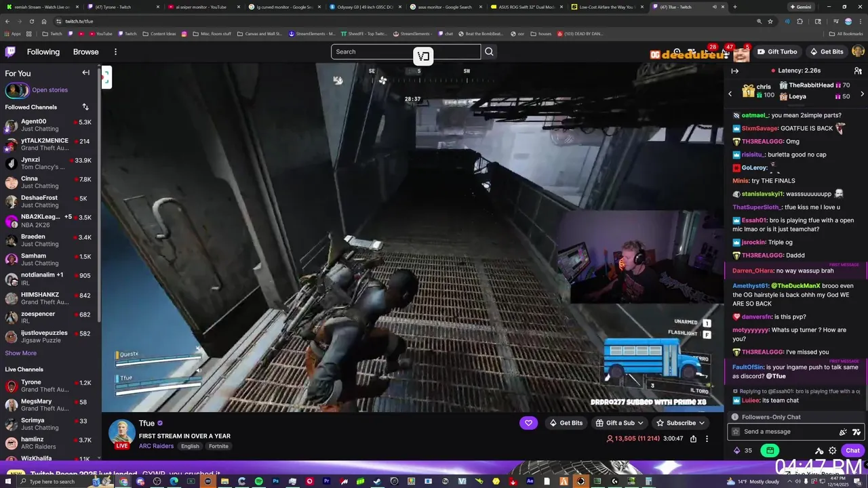
Task: Open chat settings gear
Action: point(832,450)
